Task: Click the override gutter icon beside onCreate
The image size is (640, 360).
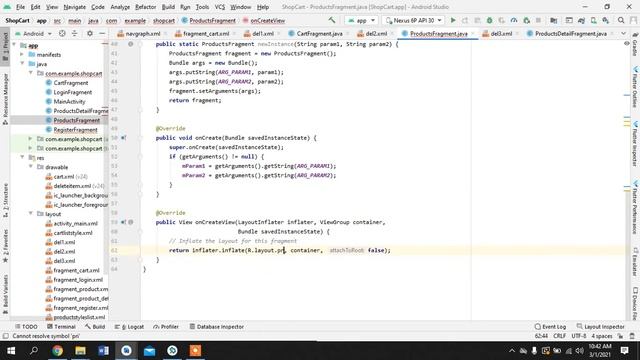Action: (x=123, y=138)
